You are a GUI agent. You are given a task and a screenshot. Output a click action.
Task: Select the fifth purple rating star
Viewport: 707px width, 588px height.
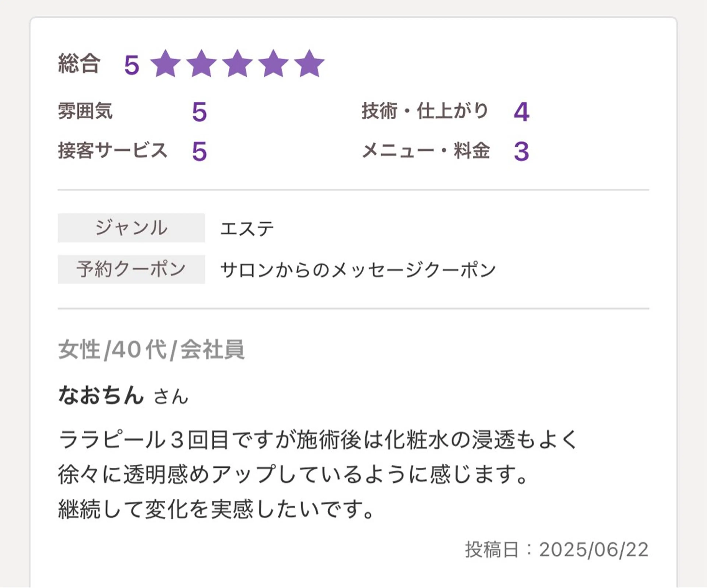tap(309, 64)
